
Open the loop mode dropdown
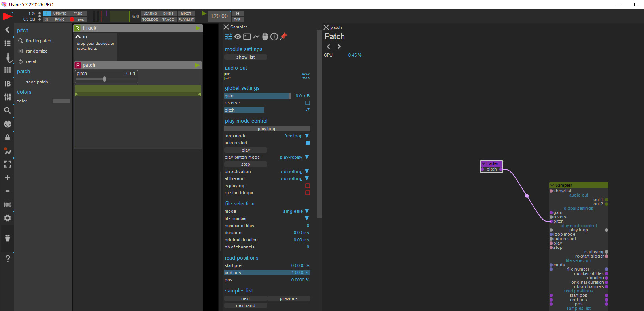click(x=307, y=136)
